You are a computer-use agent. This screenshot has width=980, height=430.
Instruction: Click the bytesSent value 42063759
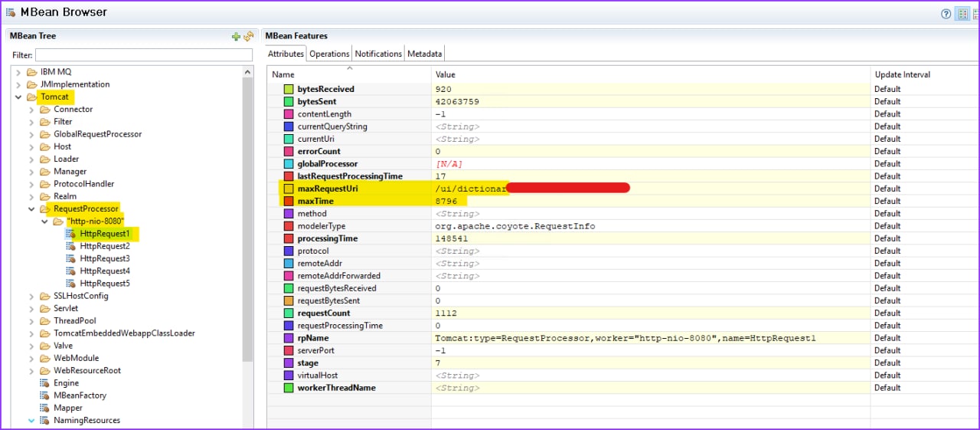[x=457, y=101]
